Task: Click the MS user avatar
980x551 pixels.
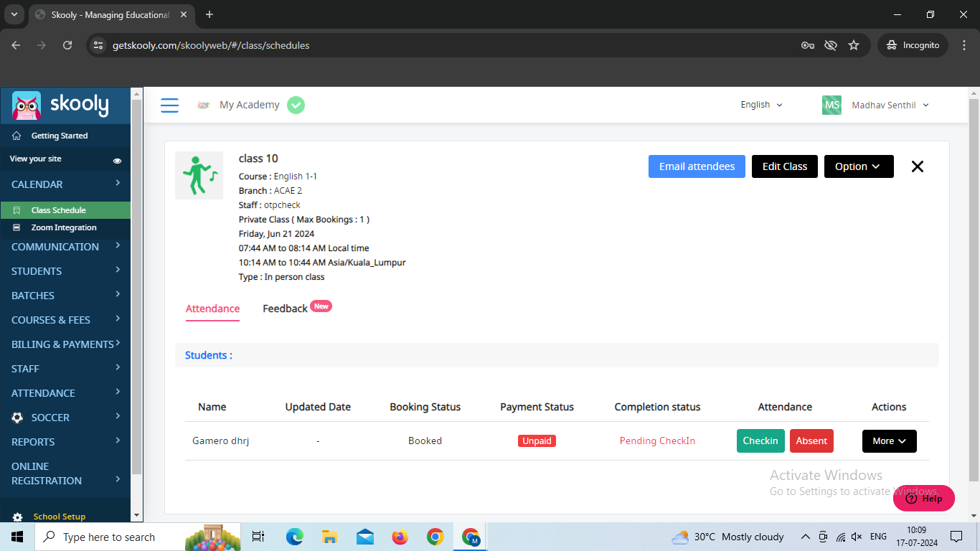Action: point(831,105)
